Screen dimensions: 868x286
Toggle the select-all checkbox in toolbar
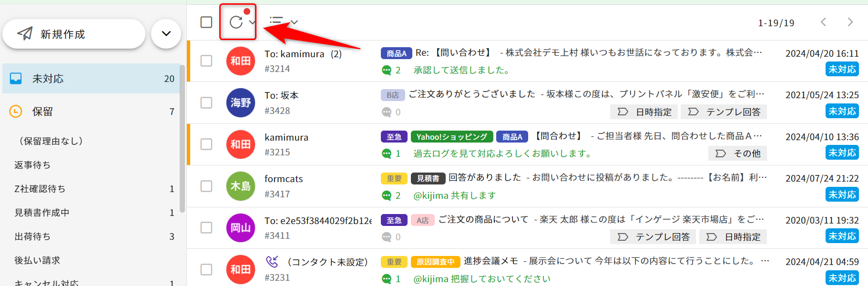206,22
